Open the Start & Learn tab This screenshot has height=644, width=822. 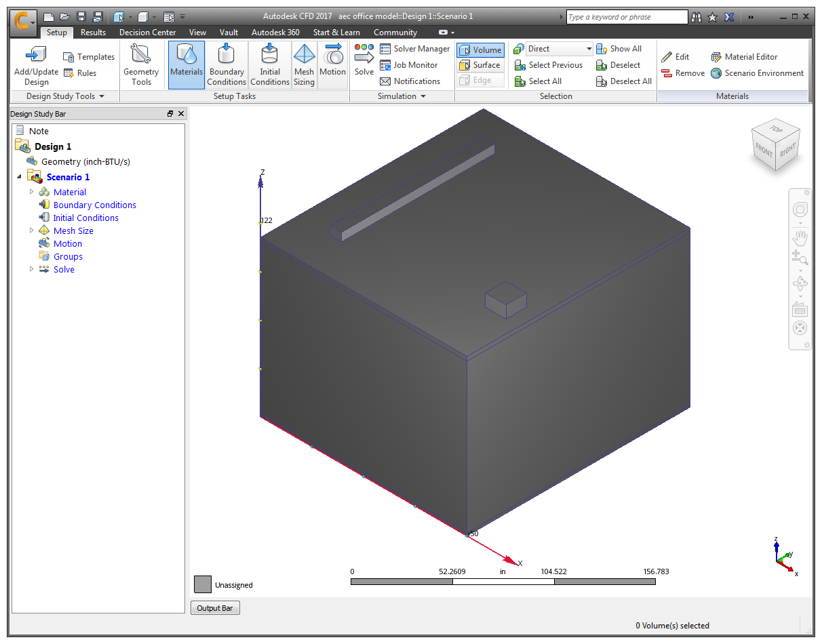tap(336, 33)
